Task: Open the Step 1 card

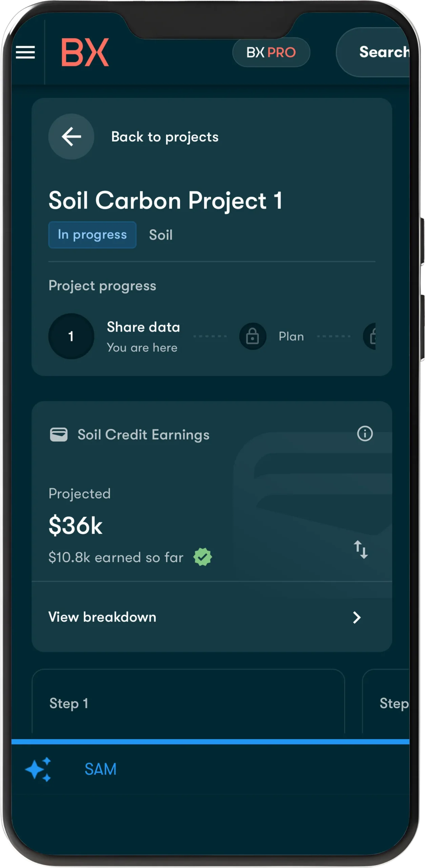Action: pyautogui.click(x=188, y=703)
